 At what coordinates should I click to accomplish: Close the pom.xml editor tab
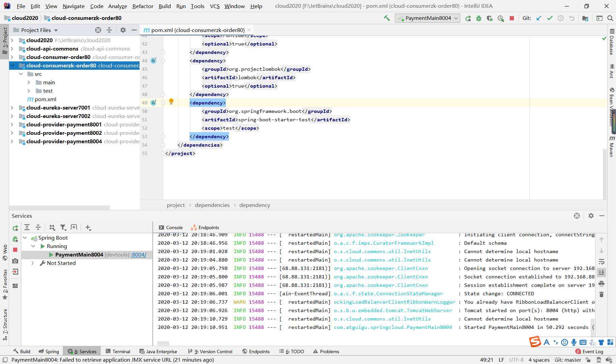pyautogui.click(x=249, y=30)
